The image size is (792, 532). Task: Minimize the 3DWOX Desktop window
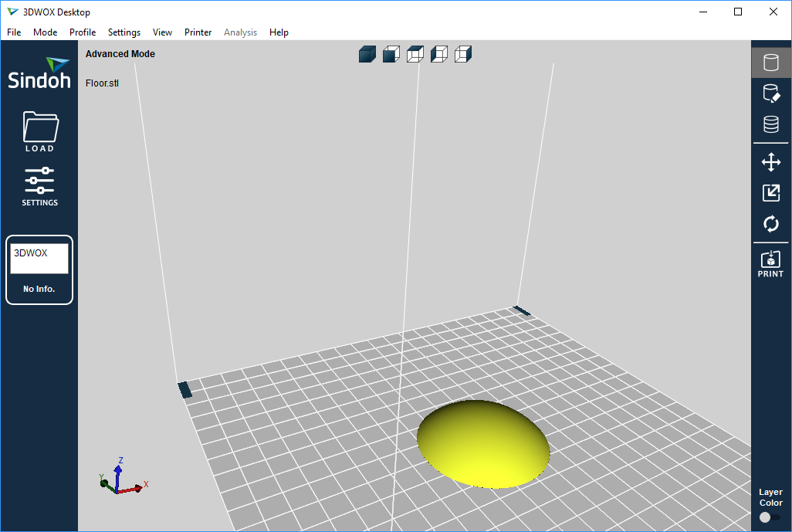point(703,12)
